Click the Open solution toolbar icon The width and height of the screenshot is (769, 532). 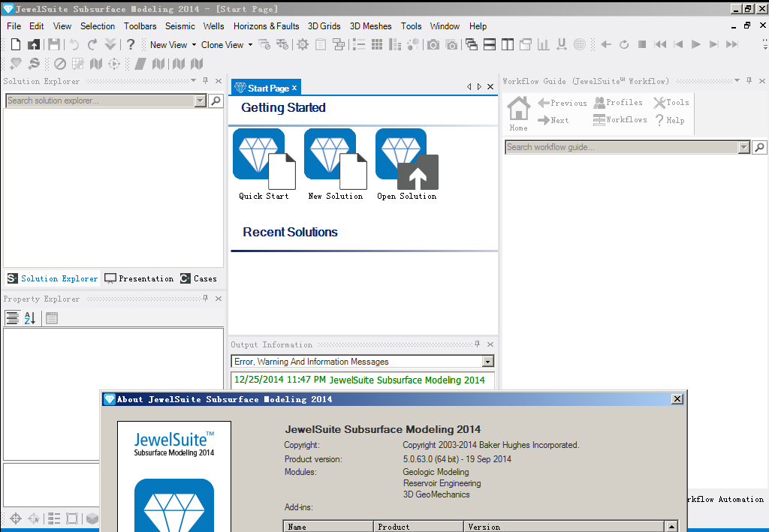click(x=33, y=44)
